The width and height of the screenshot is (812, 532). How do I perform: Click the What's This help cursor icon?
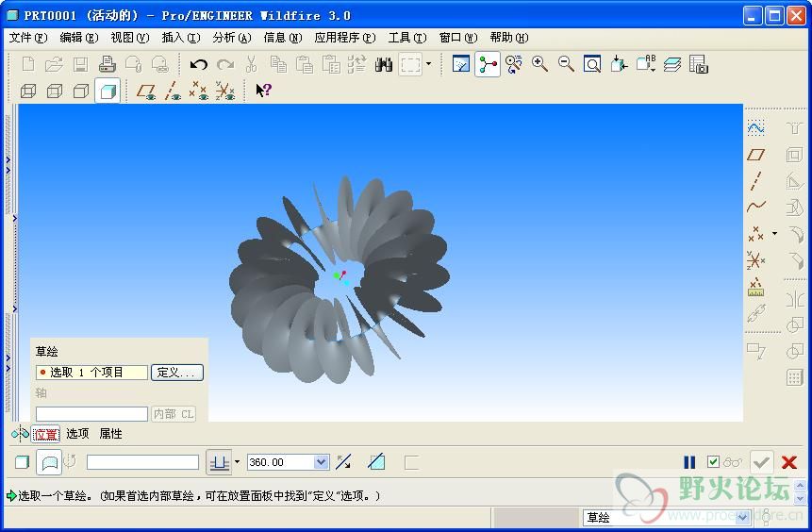tap(263, 91)
